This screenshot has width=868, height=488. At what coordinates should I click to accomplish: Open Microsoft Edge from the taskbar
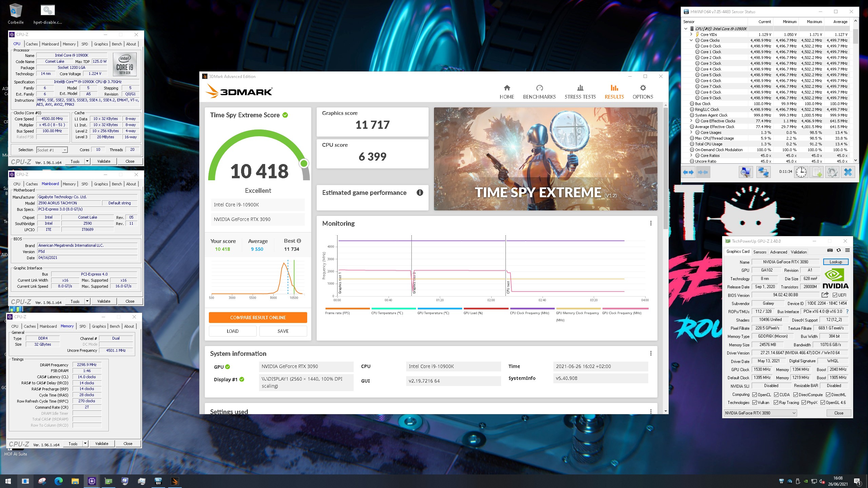[x=58, y=481]
